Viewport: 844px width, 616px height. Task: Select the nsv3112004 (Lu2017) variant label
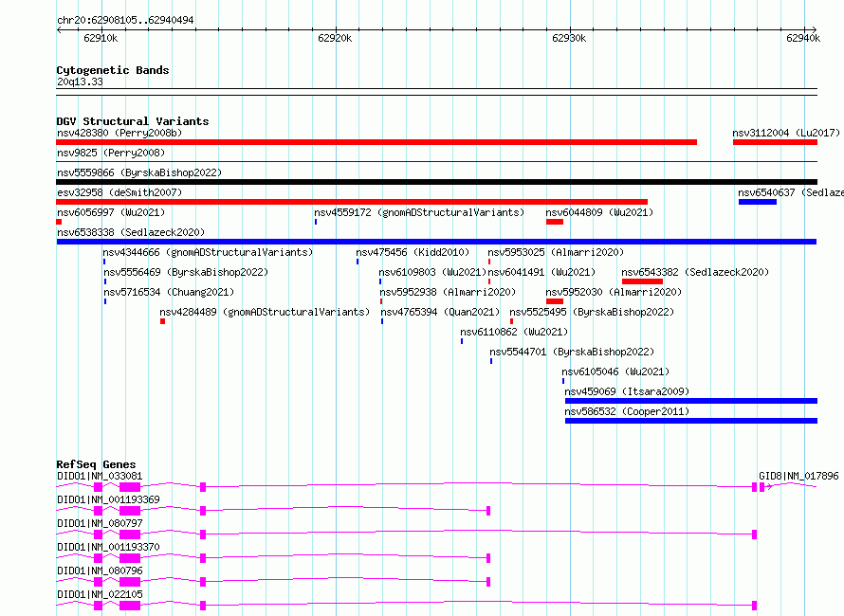[x=786, y=133]
